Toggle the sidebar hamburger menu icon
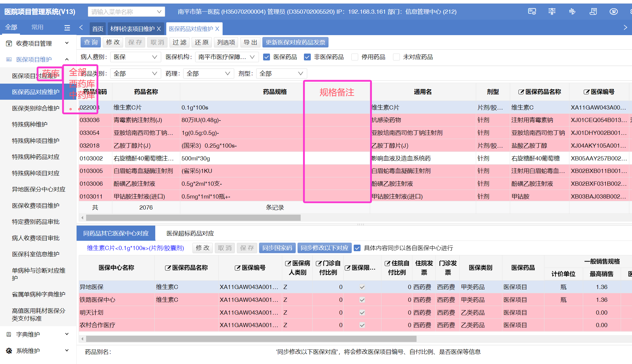The height and width of the screenshot is (364, 632). coord(67,28)
